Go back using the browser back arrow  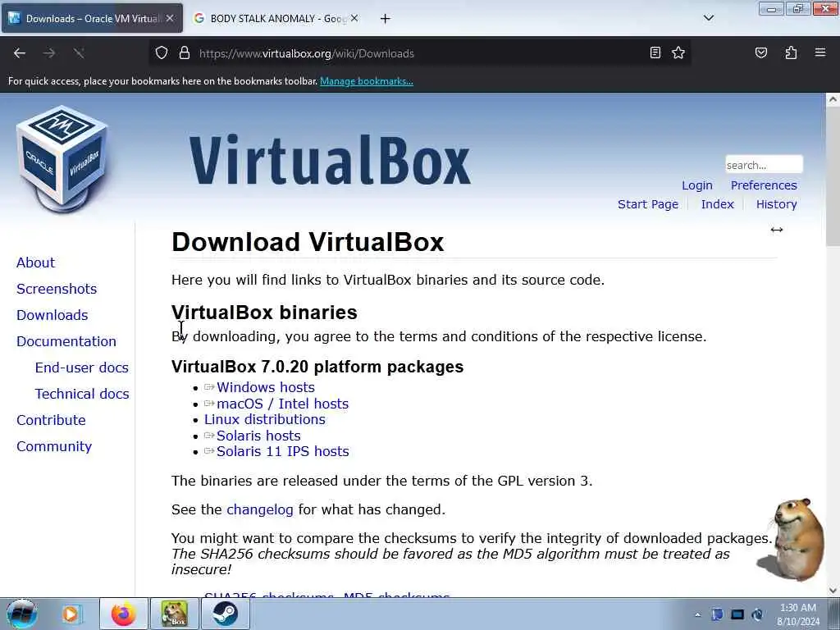(20, 53)
